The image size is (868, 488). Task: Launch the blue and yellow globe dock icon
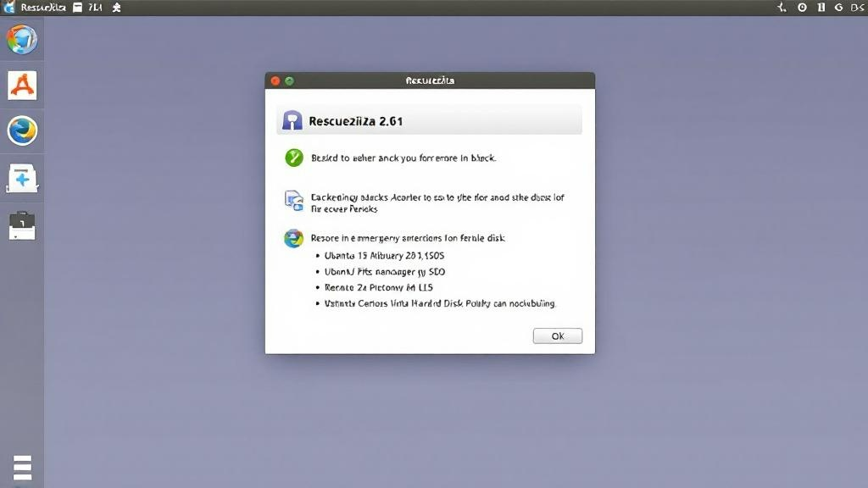click(22, 131)
